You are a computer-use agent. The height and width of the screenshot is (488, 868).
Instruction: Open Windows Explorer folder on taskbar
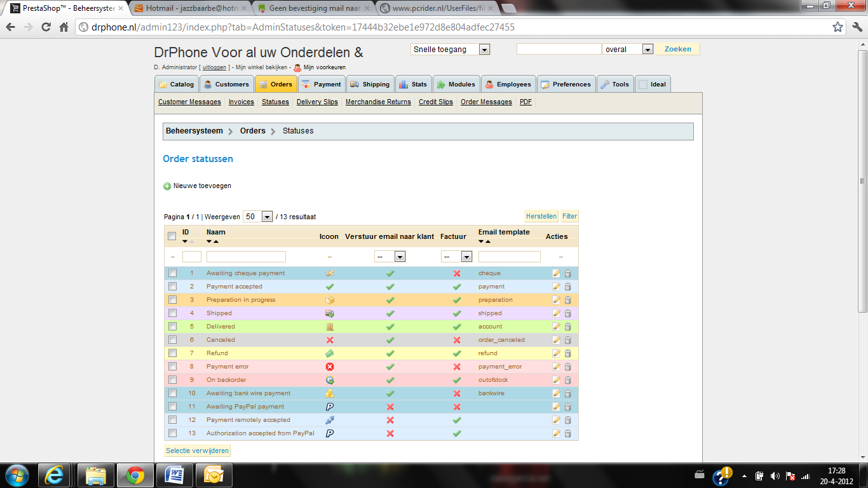coord(95,475)
